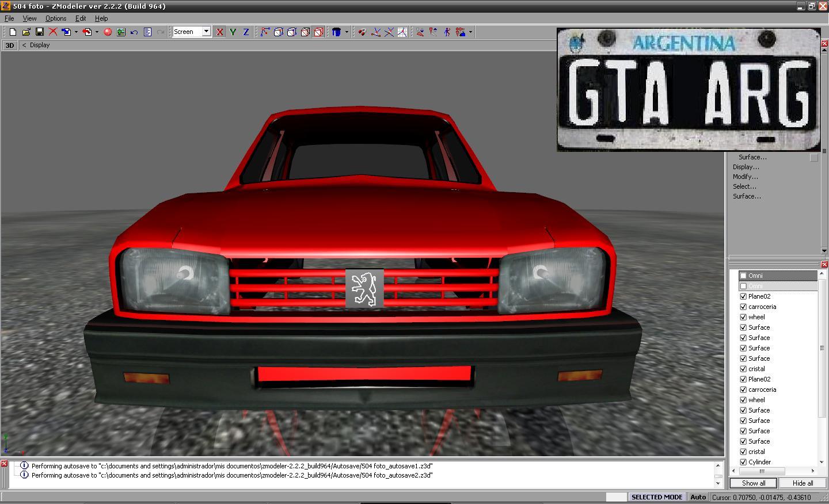The width and height of the screenshot is (829, 504).
Task: Click the Import toolbar icon
Action: 67,32
